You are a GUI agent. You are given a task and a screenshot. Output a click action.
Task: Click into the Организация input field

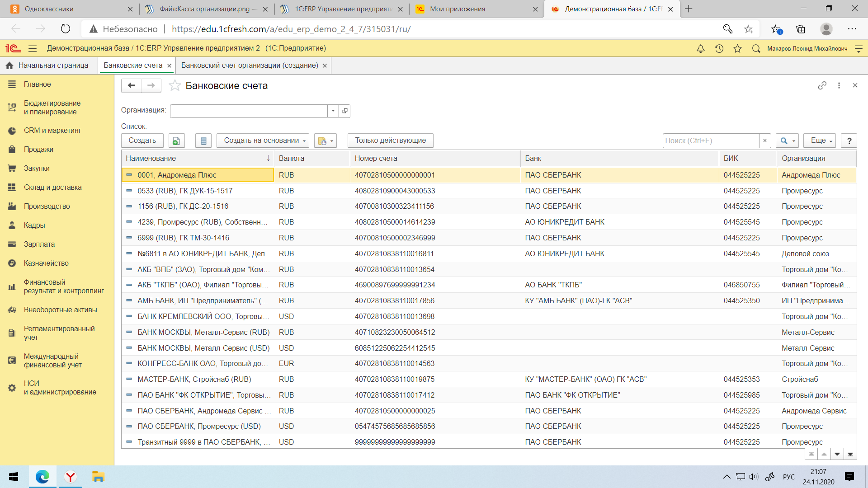click(x=249, y=111)
